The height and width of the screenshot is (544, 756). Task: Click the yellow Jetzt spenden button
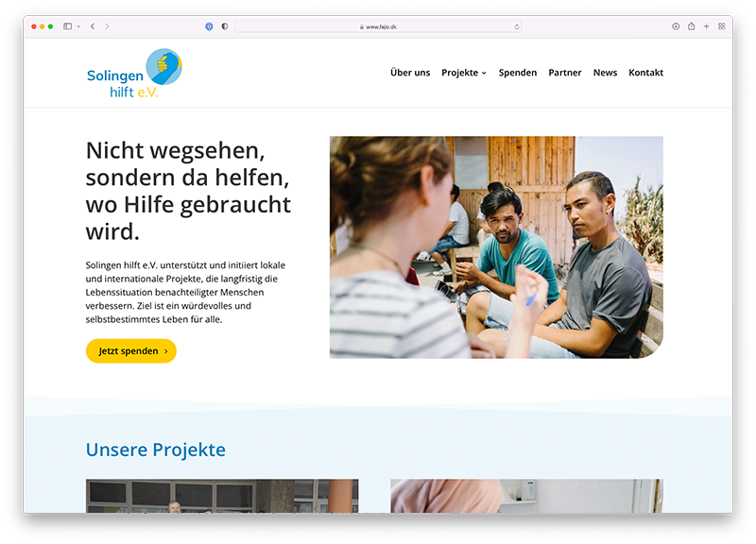(x=131, y=350)
